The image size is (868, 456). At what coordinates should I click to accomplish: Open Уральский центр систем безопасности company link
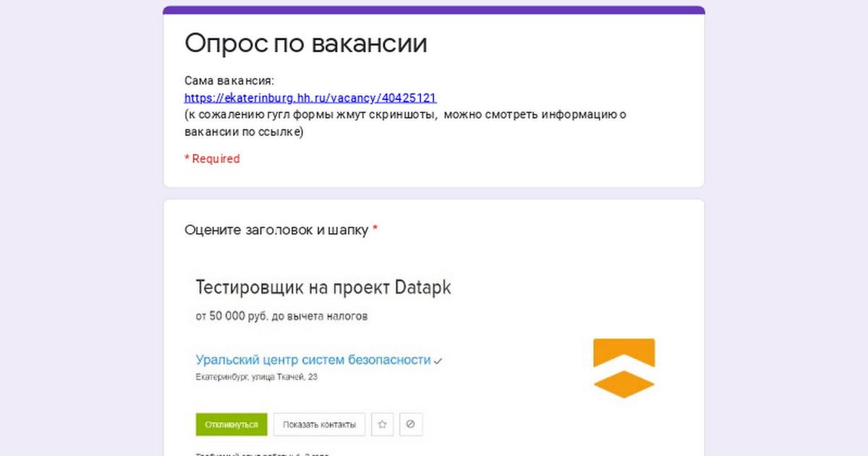tap(313, 360)
